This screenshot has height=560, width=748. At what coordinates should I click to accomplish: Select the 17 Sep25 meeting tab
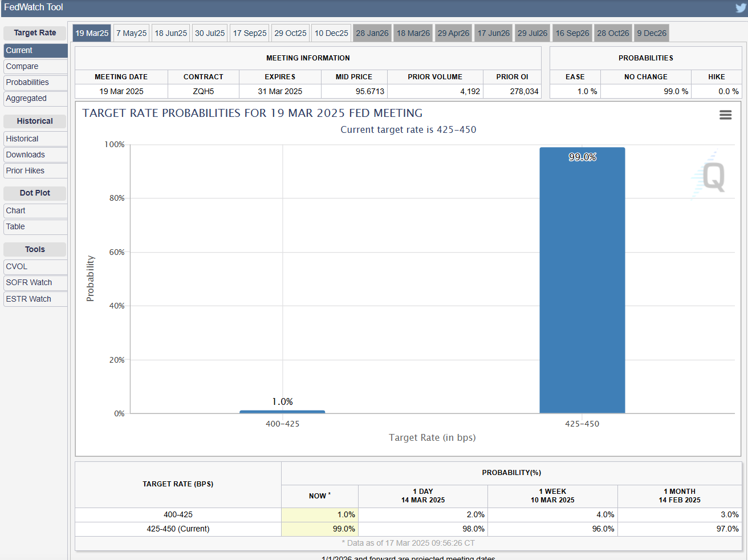[x=250, y=33]
